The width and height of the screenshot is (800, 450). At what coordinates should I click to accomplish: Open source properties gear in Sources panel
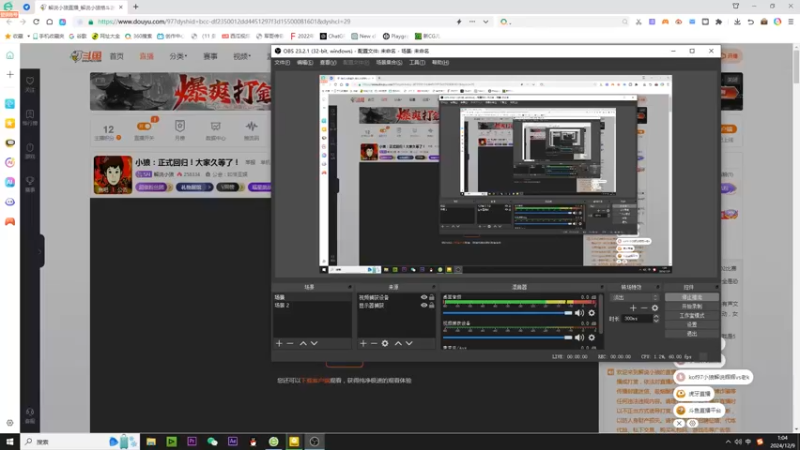tap(385, 343)
